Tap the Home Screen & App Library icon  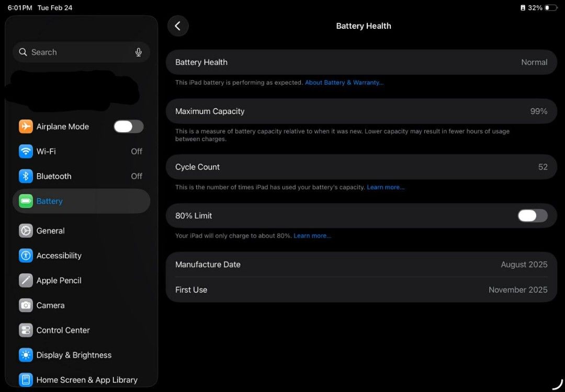coord(26,380)
